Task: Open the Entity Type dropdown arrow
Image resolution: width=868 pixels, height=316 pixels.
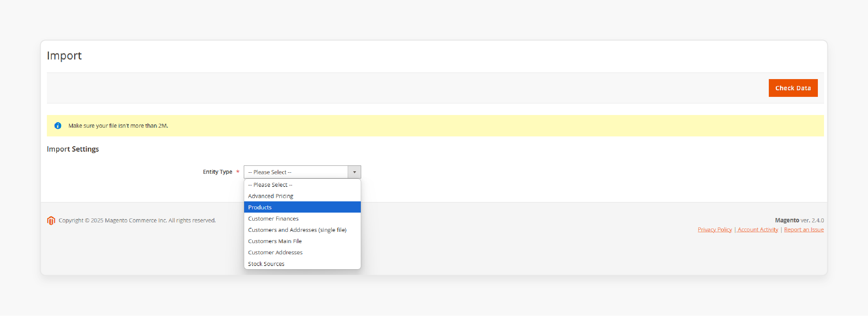Action: [354, 172]
